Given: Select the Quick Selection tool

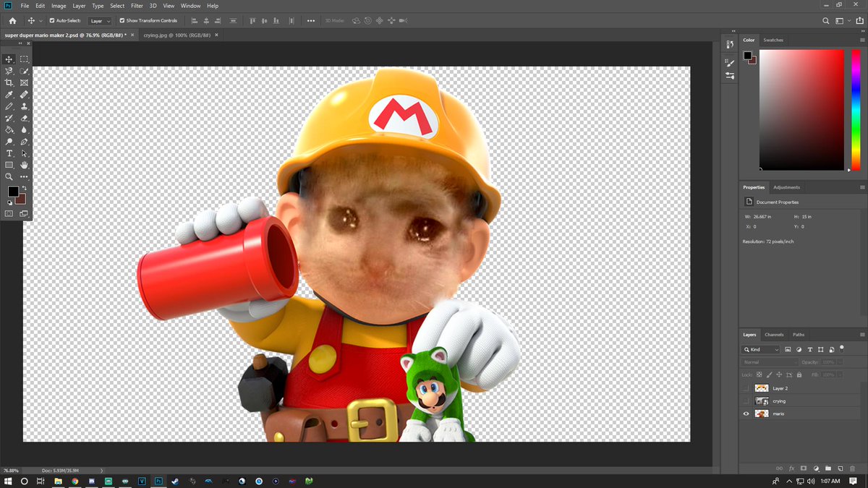Looking at the screenshot, I should coord(24,71).
